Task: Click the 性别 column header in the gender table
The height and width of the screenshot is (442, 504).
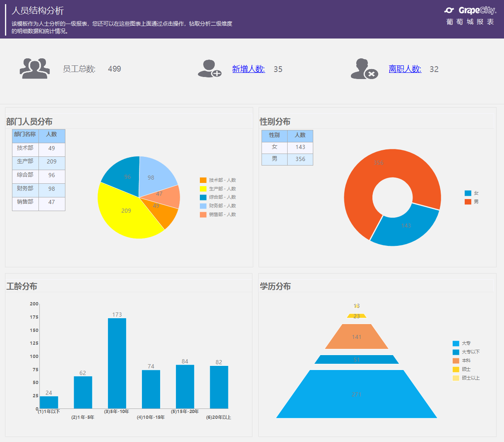Action: click(274, 136)
